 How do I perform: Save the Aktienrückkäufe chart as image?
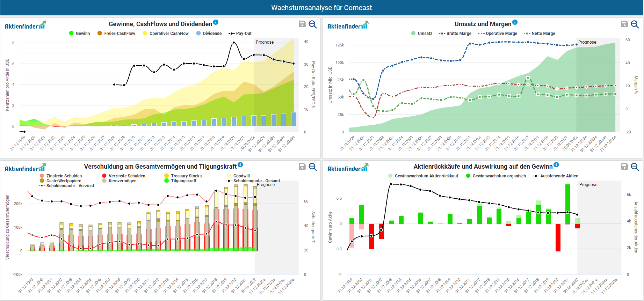pos(624,167)
